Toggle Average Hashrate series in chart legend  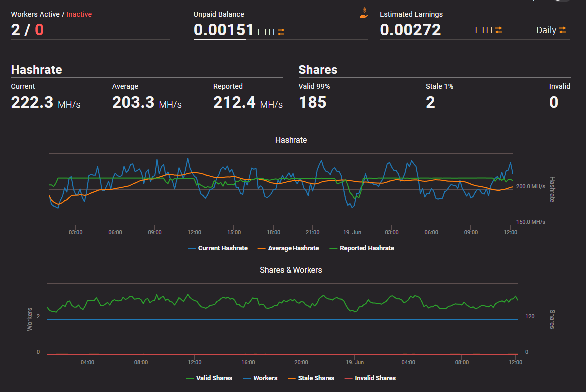tap(288, 248)
